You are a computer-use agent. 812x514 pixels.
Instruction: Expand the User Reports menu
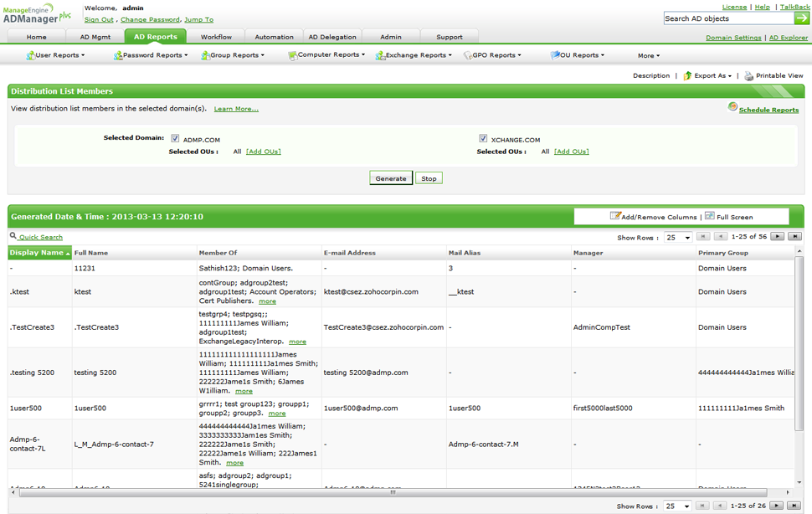56,55
